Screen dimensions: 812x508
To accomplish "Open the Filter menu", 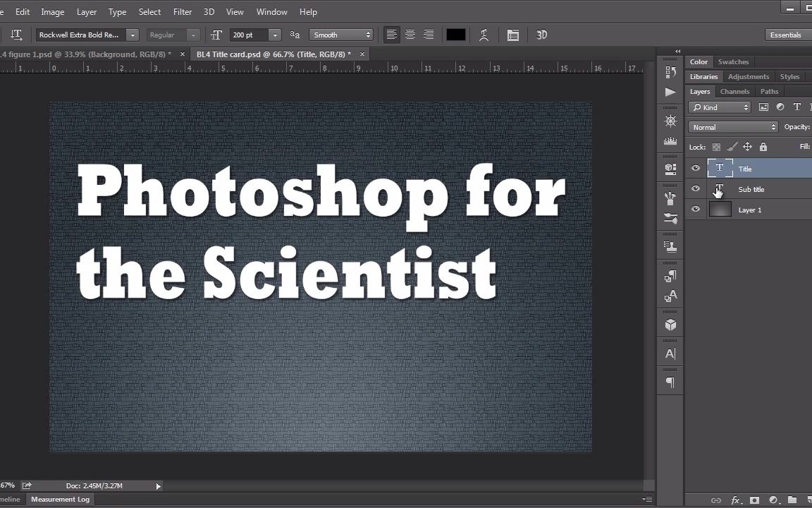I will coord(183,11).
